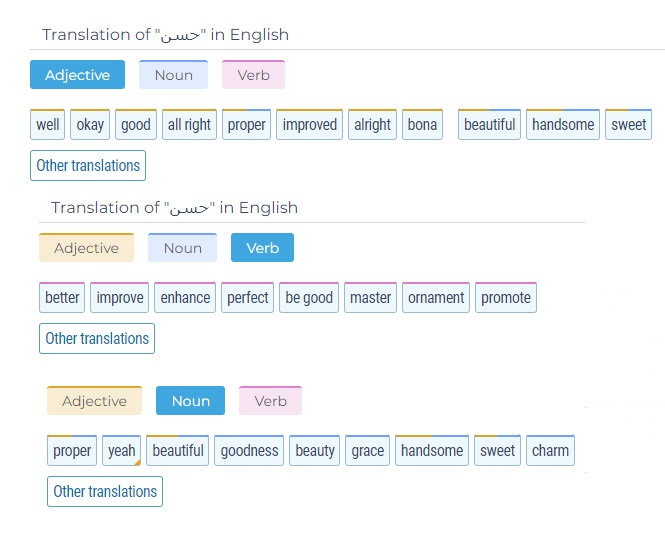Click the 'bona' translation chip
Screen dimensions: 665x535
tap(423, 125)
